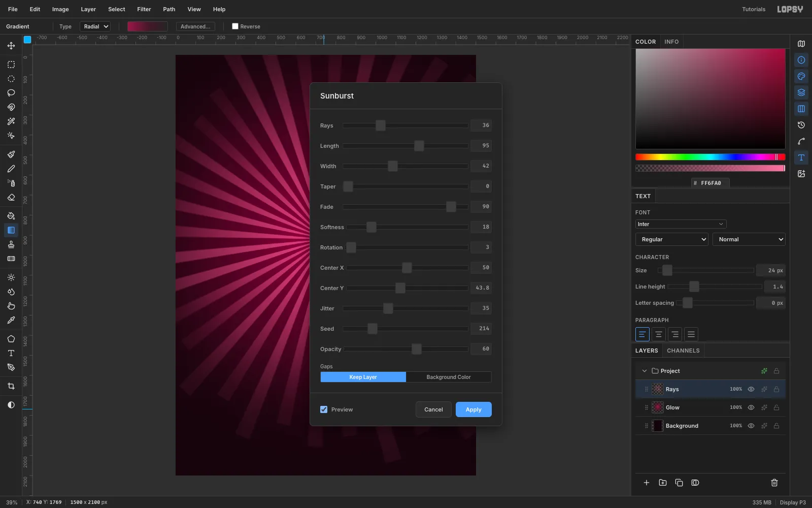The image size is (812, 508).
Task: Click the gradient preview swatch
Action: tap(148, 26)
